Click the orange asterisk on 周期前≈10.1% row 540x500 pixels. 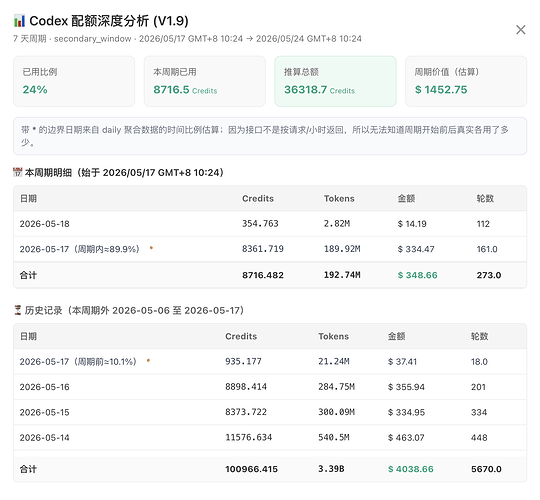click(148, 361)
